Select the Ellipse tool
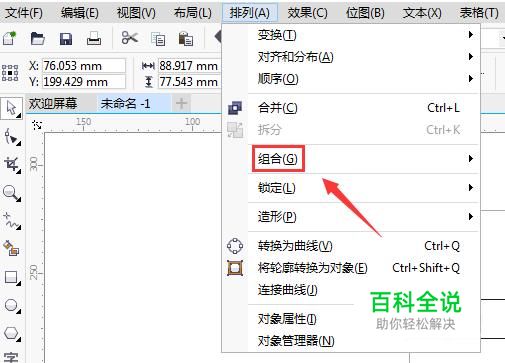505x363 pixels. 12,306
